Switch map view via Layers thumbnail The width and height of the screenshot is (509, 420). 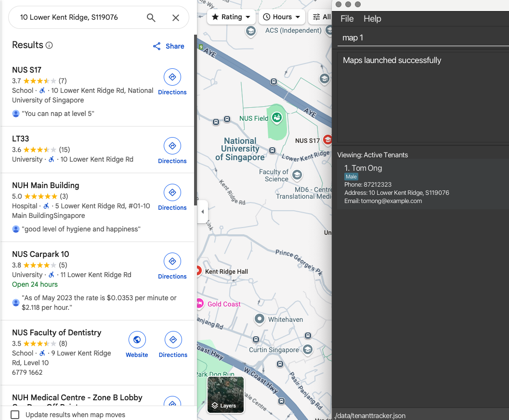[226, 395]
